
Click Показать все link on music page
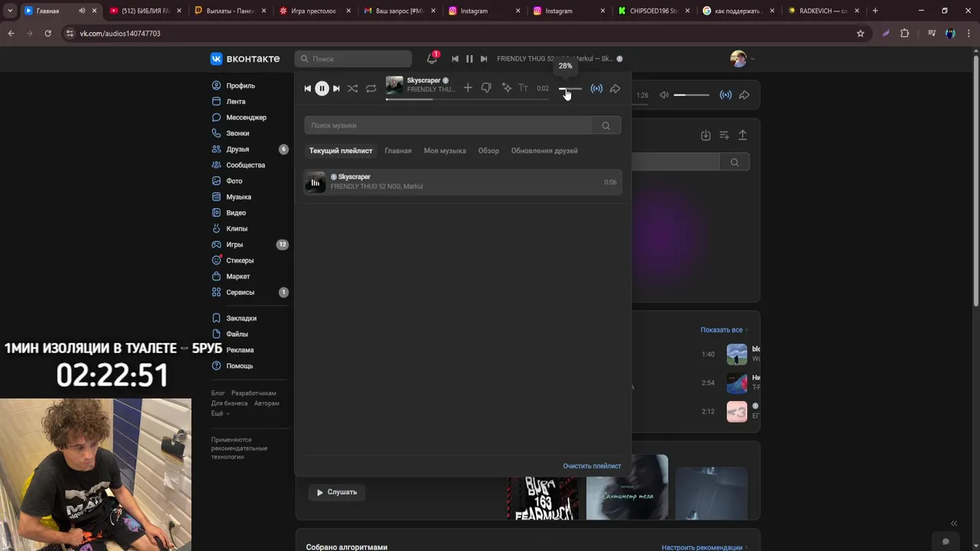tap(724, 330)
